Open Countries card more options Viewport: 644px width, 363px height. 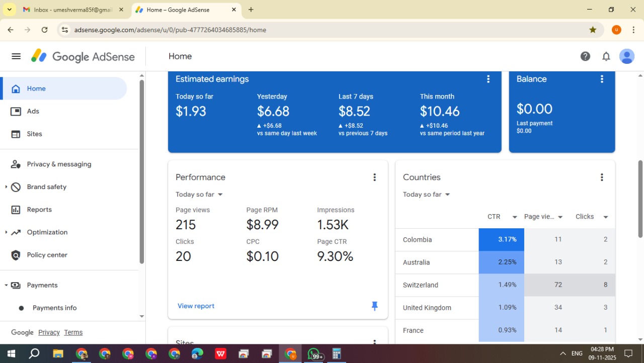[x=602, y=177]
